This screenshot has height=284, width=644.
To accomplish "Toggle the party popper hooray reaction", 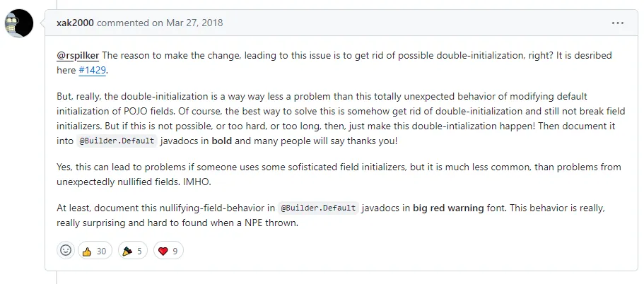I will [x=132, y=250].
